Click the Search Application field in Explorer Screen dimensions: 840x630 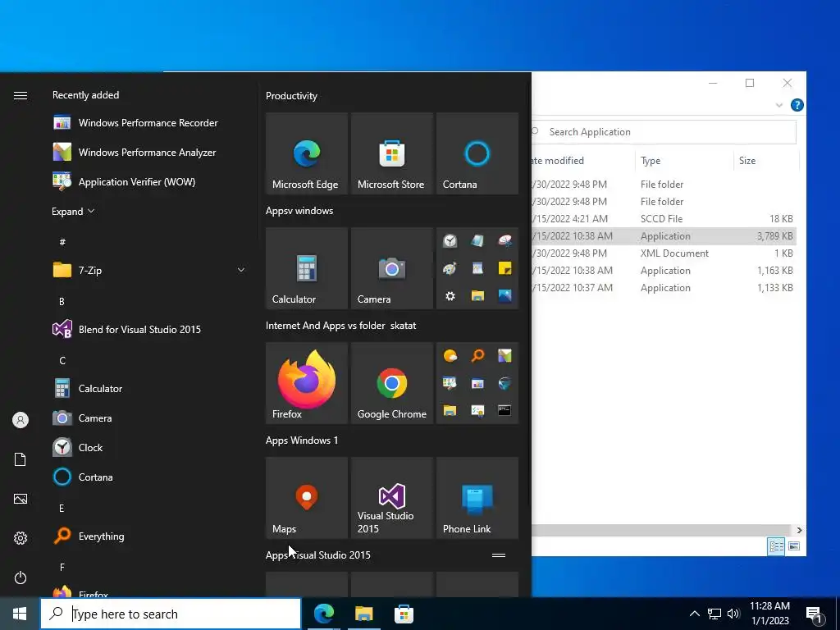pos(664,132)
